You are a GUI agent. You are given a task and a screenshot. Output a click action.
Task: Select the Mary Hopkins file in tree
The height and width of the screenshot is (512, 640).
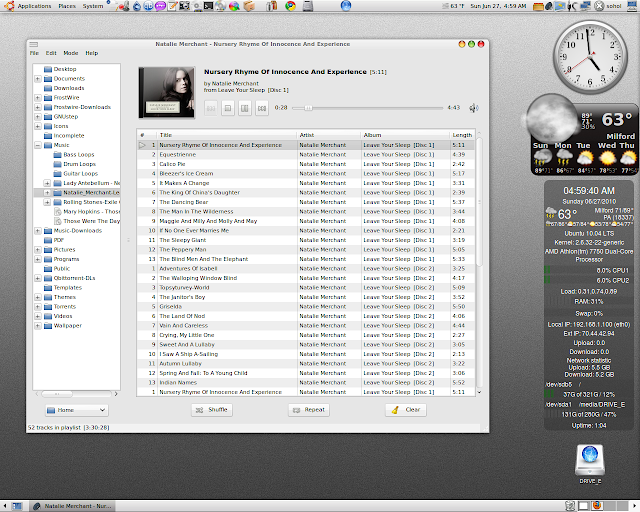coord(87,211)
